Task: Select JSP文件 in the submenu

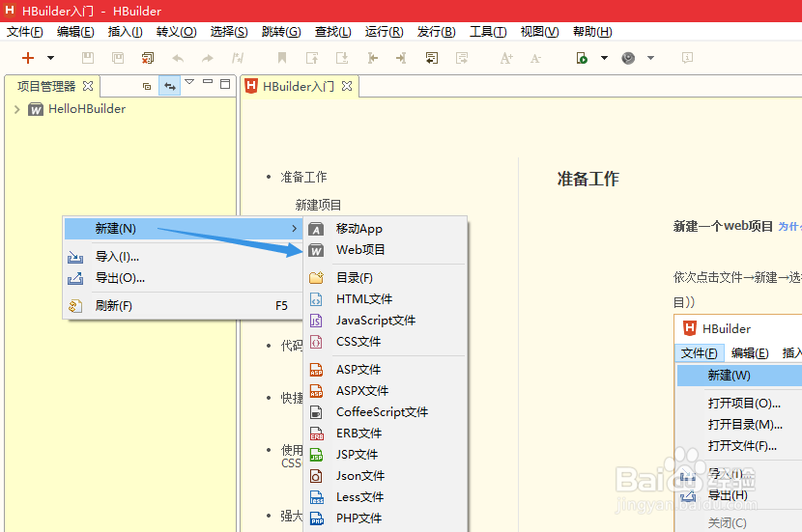Action: click(x=386, y=455)
